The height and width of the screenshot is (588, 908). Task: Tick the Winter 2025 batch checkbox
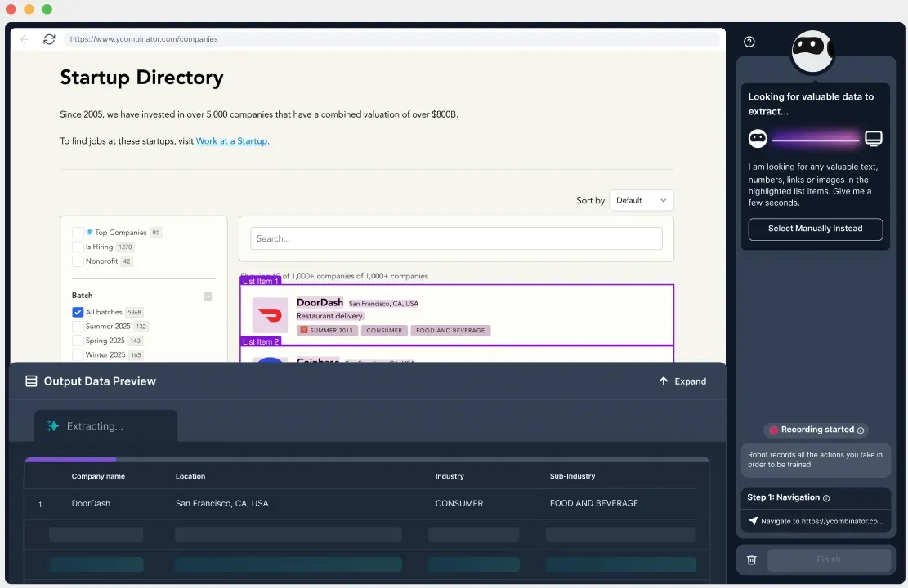click(78, 354)
